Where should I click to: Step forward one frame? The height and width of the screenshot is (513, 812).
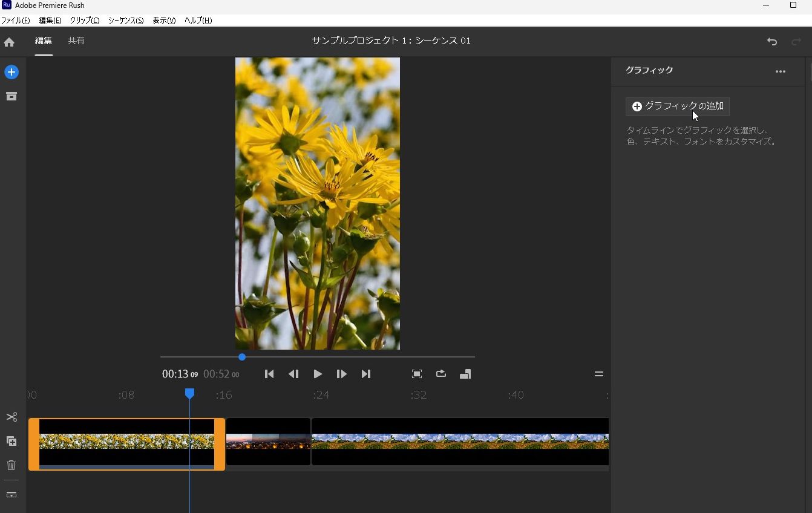click(341, 374)
